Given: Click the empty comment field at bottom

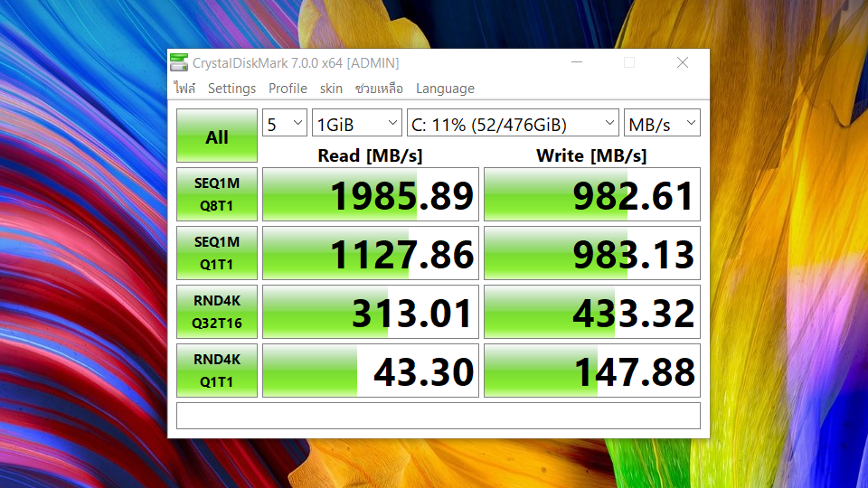Looking at the screenshot, I should coord(439,416).
